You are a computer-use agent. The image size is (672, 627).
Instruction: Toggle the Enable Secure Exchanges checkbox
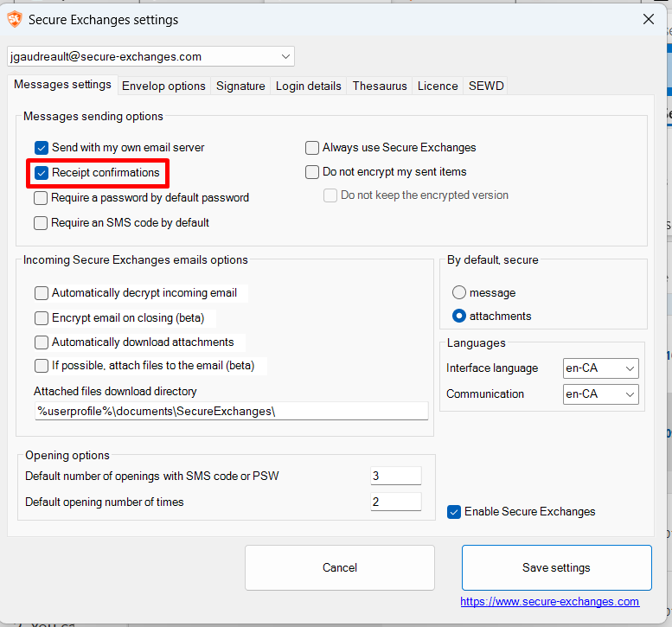[x=454, y=512]
